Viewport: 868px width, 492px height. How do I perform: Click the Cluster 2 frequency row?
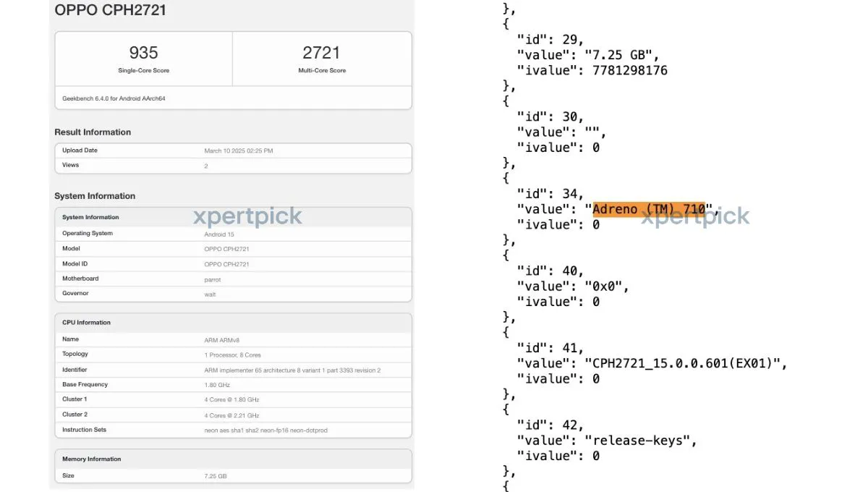click(x=233, y=415)
